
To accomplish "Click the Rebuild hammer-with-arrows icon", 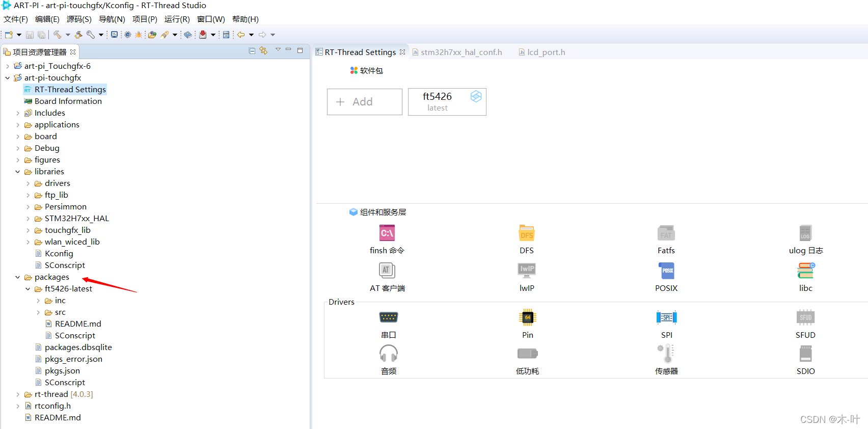I will (78, 35).
